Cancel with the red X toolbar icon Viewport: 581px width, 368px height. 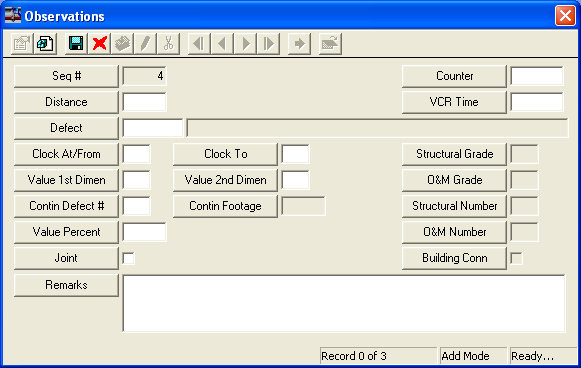click(99, 44)
